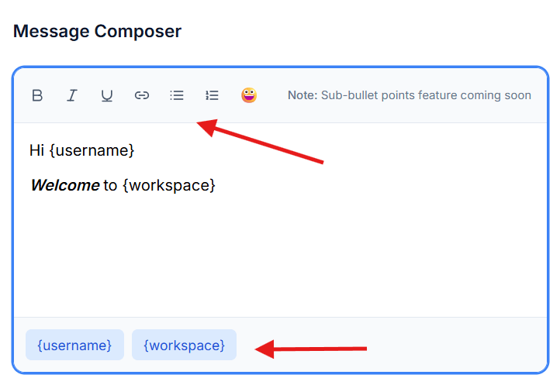Click the bold "Note:" label

pyautogui.click(x=302, y=96)
